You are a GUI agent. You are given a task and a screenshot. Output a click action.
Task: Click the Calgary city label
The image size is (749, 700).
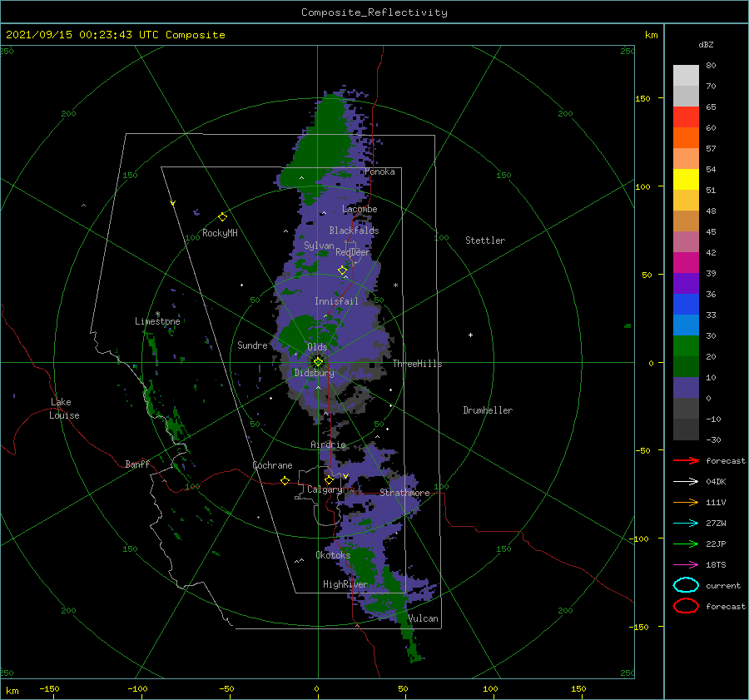pos(325,489)
